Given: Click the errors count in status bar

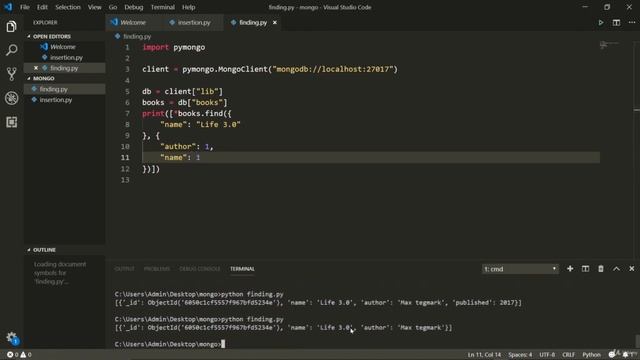Looking at the screenshot, I should click(13, 355).
